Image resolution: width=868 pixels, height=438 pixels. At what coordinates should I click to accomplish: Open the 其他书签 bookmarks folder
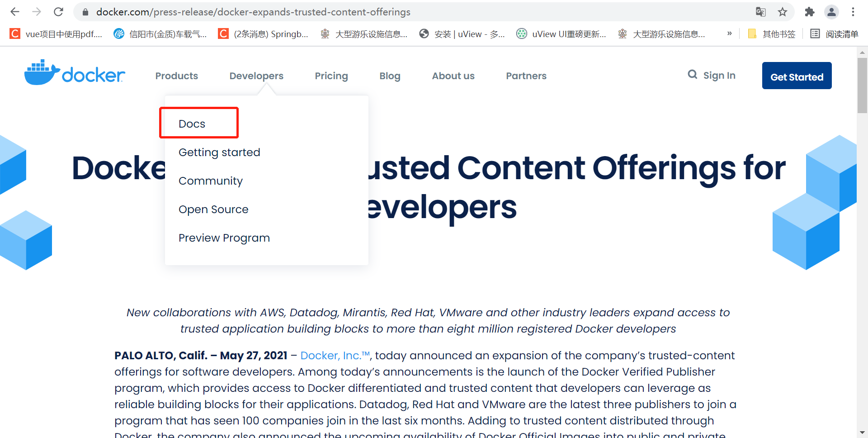[x=772, y=34]
